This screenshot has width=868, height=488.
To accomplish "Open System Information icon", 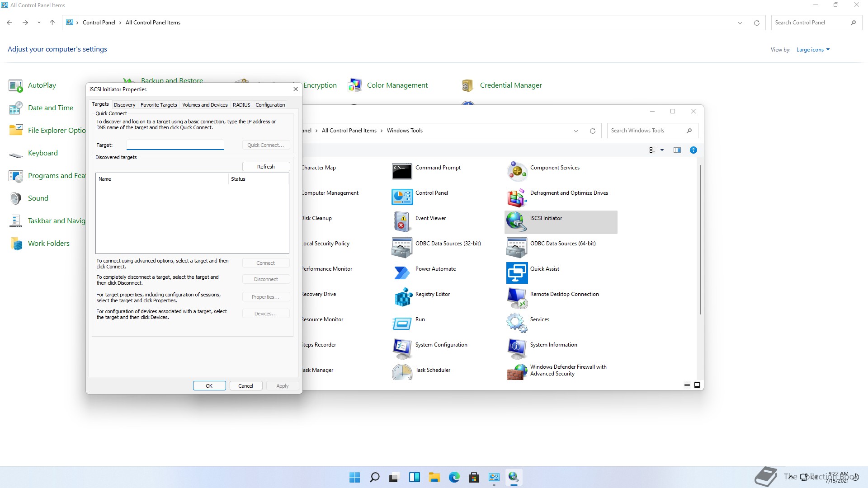I will tap(517, 348).
